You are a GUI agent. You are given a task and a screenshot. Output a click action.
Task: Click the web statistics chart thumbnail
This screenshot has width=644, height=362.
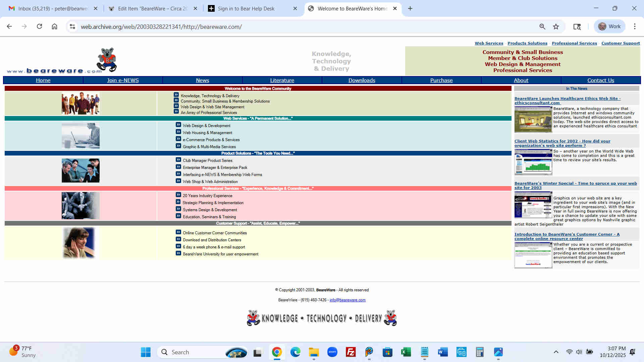pyautogui.click(x=533, y=162)
